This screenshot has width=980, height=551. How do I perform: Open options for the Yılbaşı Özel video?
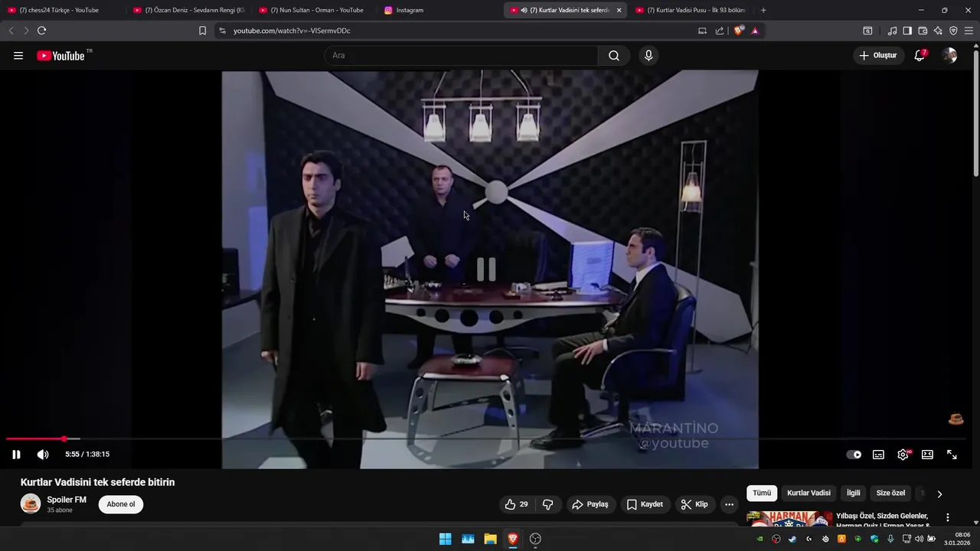(x=948, y=517)
